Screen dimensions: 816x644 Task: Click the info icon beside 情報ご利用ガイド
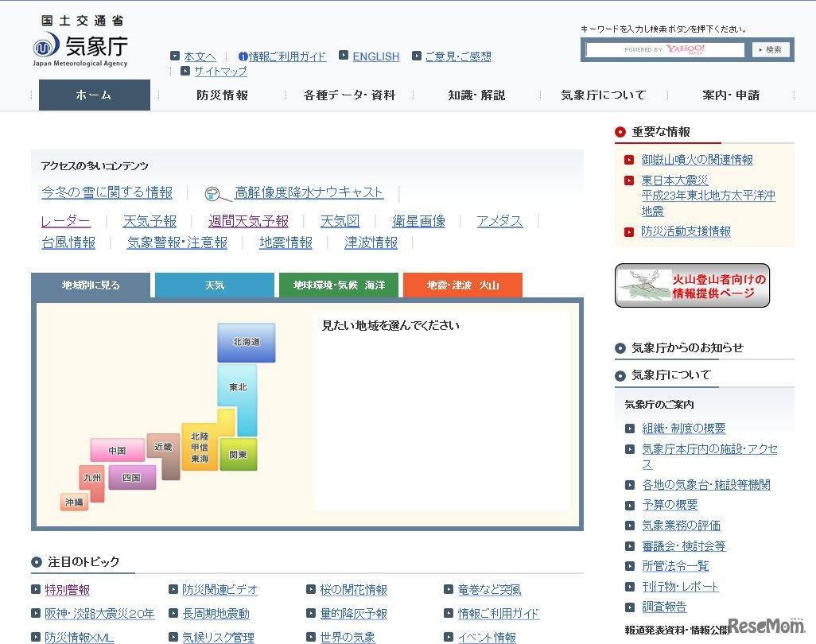click(243, 56)
